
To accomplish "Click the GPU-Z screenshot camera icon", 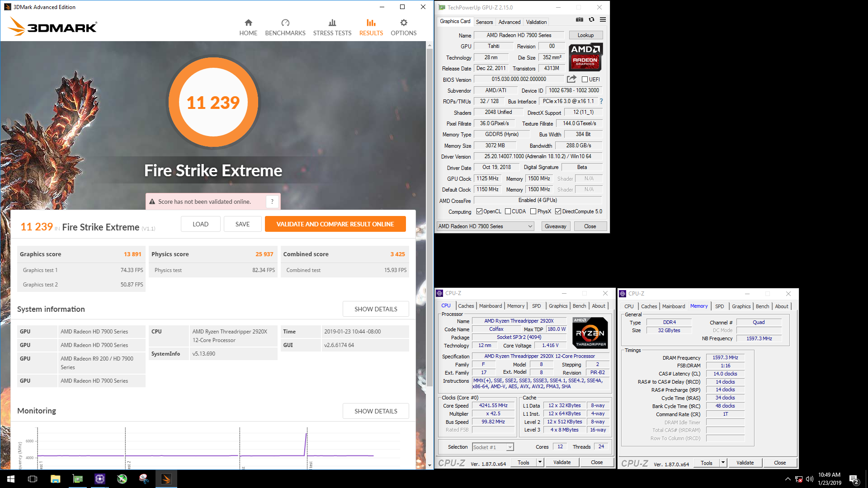I will (580, 19).
